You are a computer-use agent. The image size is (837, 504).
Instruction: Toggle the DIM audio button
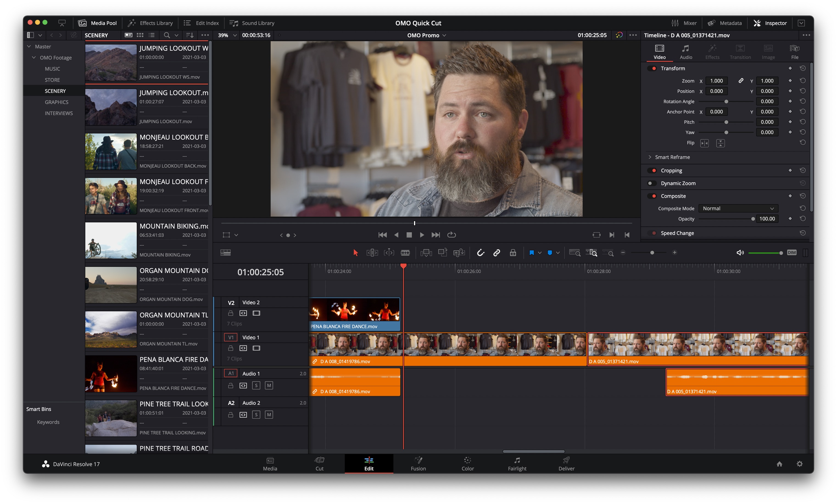tap(791, 252)
